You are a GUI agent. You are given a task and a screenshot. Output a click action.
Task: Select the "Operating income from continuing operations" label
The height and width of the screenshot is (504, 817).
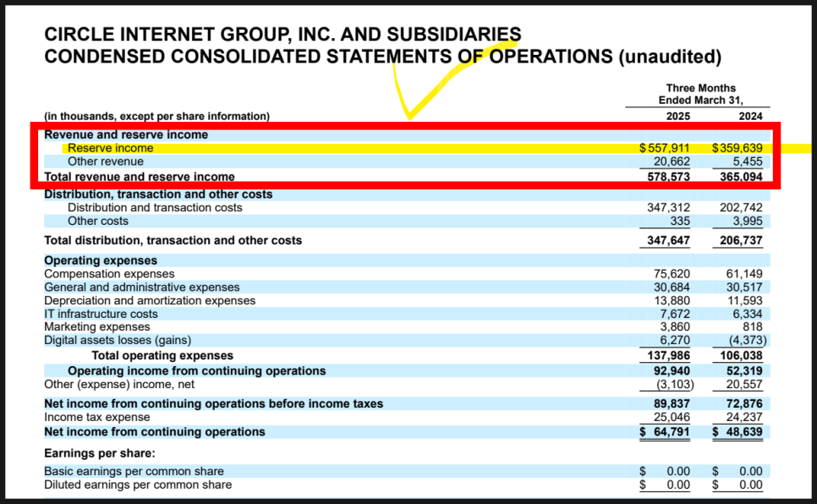pyautogui.click(x=197, y=370)
